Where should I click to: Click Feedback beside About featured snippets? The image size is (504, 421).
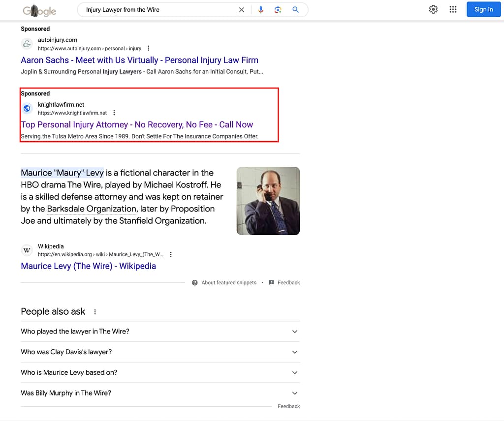click(288, 283)
